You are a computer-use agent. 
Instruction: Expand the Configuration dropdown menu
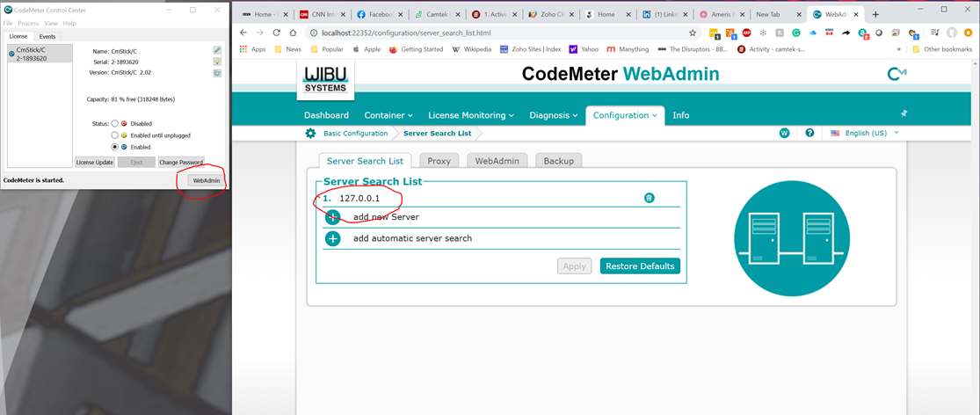coord(625,115)
